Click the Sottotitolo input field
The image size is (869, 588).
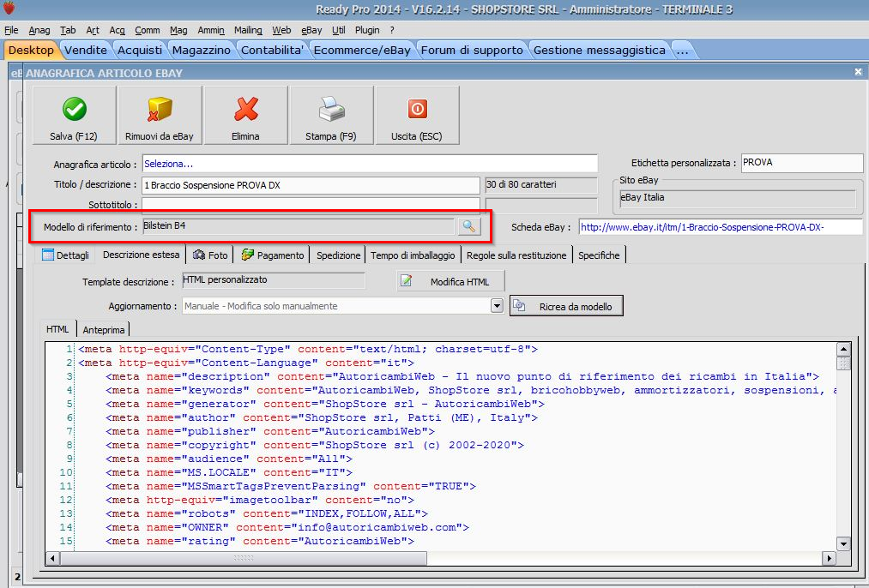pyautogui.click(x=311, y=205)
